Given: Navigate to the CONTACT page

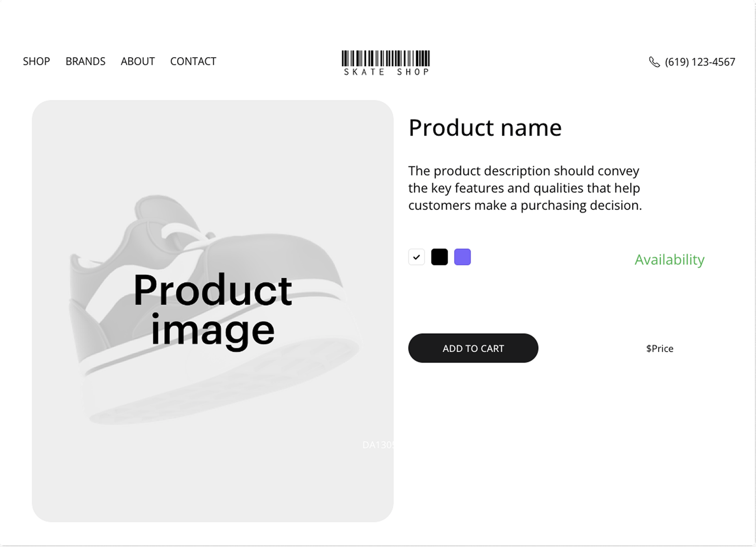Looking at the screenshot, I should (193, 61).
